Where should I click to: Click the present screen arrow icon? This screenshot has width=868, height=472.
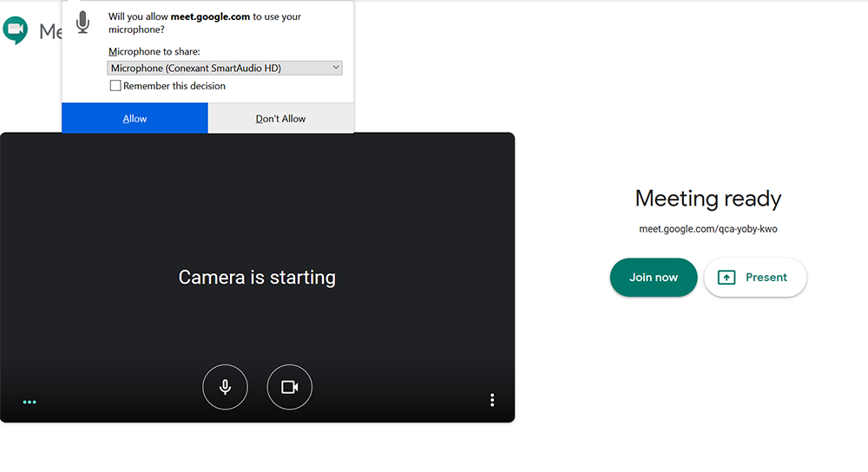coord(727,278)
